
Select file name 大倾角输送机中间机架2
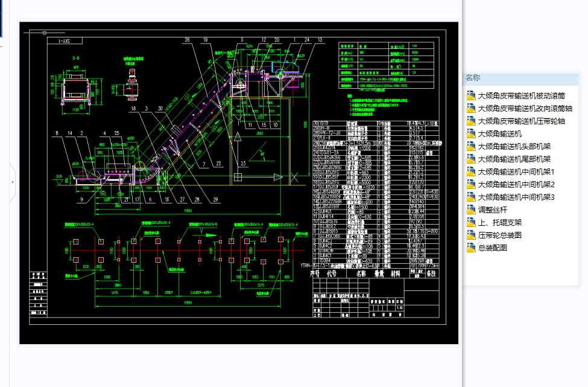pos(516,184)
